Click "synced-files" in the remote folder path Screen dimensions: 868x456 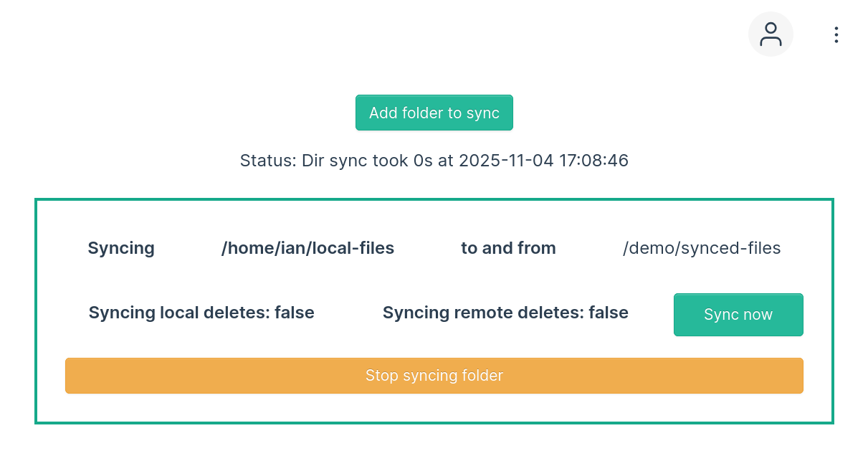point(731,248)
